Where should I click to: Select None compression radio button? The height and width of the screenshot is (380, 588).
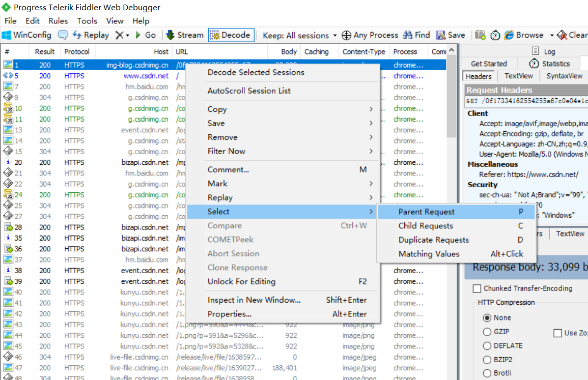pos(487,318)
